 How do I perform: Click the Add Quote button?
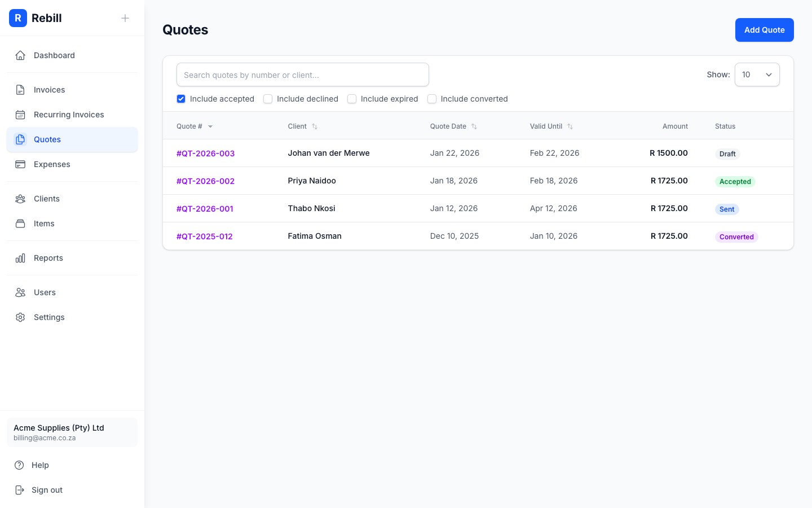764,29
